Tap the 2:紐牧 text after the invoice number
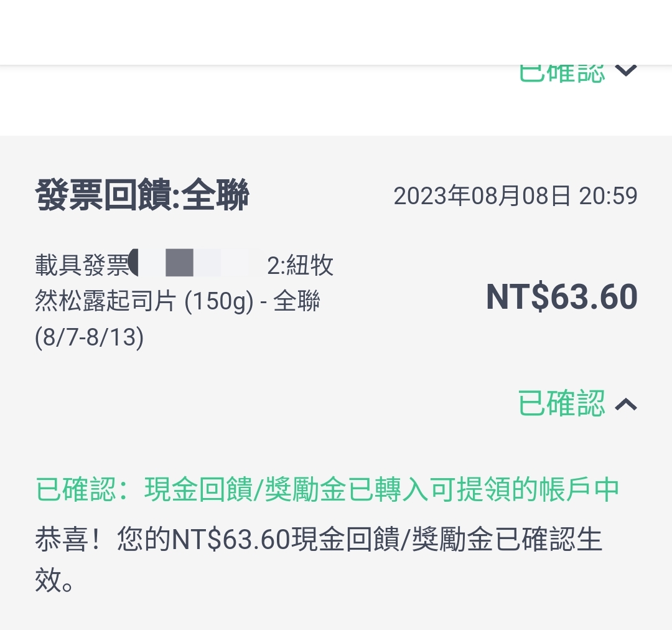The width and height of the screenshot is (672, 630). click(x=301, y=266)
